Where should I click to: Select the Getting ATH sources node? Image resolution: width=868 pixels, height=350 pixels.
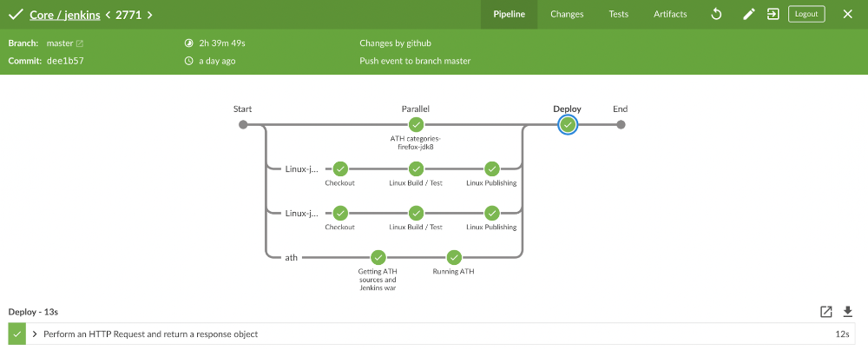[378, 258]
